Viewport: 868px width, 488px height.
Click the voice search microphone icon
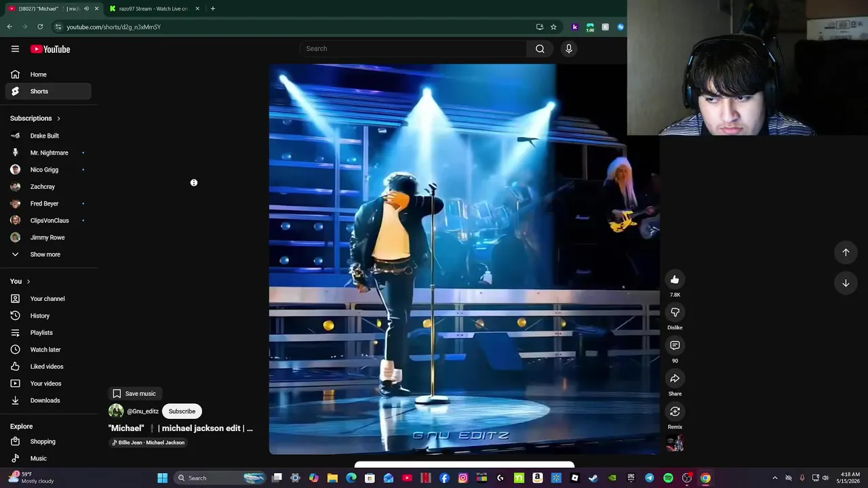pyautogui.click(x=569, y=49)
